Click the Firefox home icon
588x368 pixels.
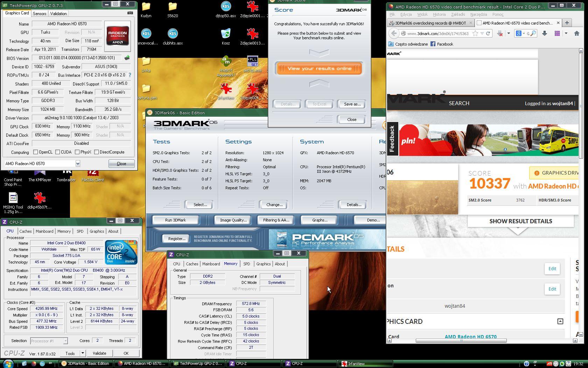577,33
